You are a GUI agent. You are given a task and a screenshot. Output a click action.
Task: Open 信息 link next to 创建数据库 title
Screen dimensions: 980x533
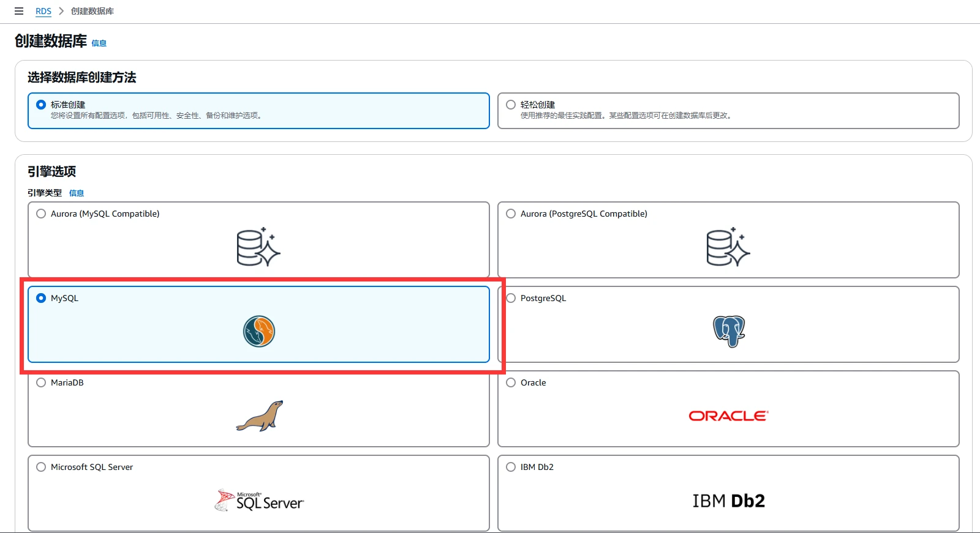pos(99,43)
